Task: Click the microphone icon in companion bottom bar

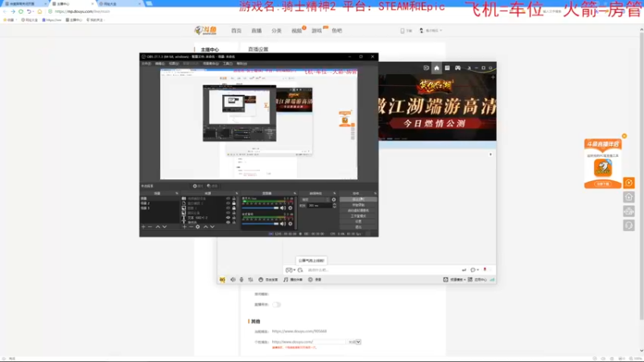Action: coord(242,279)
